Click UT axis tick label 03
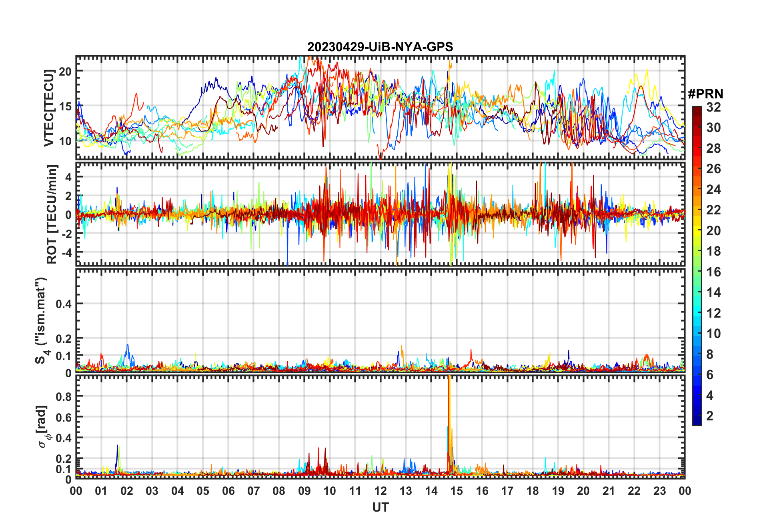This screenshot has width=761, height=532. coord(152,491)
